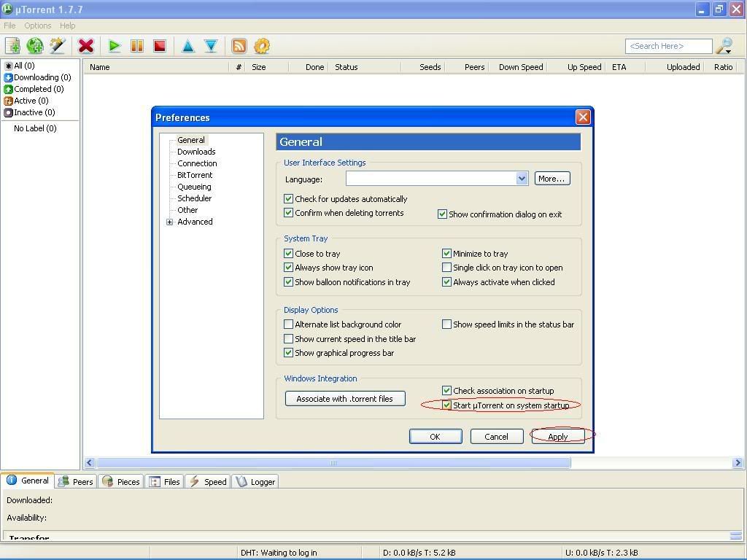Click the Add Torrent toolbar icon
The width and height of the screenshot is (747, 560).
coord(12,46)
